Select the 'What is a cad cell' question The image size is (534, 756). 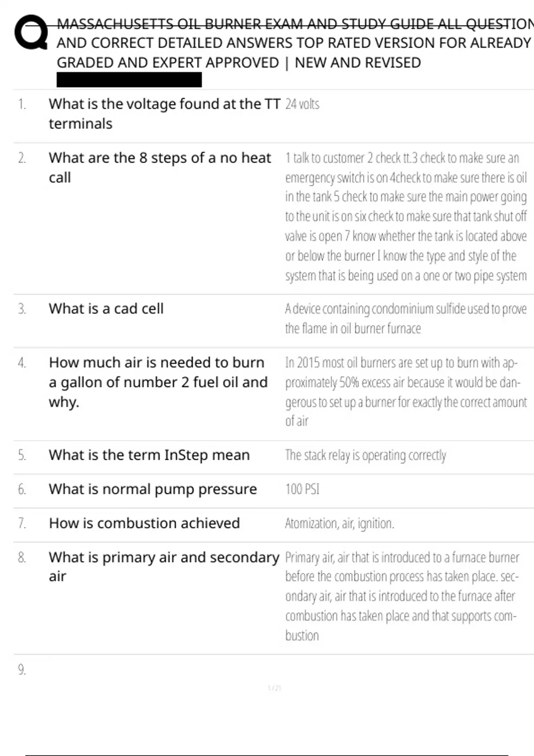pos(106,309)
